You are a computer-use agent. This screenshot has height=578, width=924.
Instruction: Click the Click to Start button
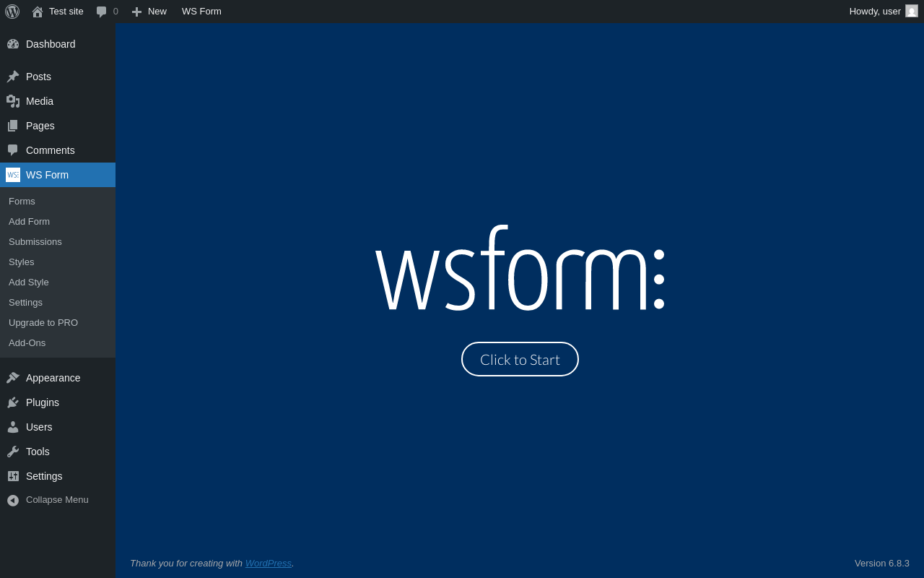tap(520, 359)
